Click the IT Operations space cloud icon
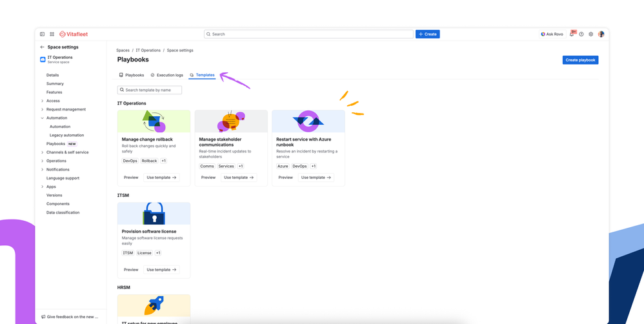The height and width of the screenshot is (324, 644). pyautogui.click(x=43, y=59)
